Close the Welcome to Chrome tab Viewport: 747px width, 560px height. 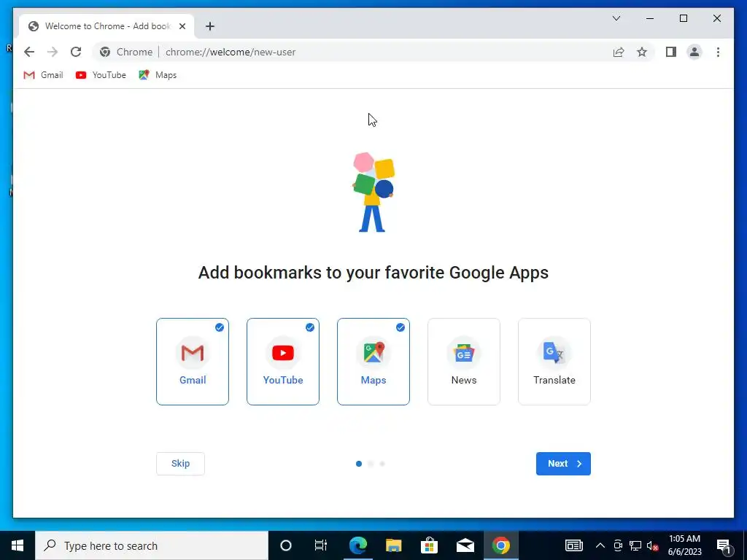(x=182, y=26)
